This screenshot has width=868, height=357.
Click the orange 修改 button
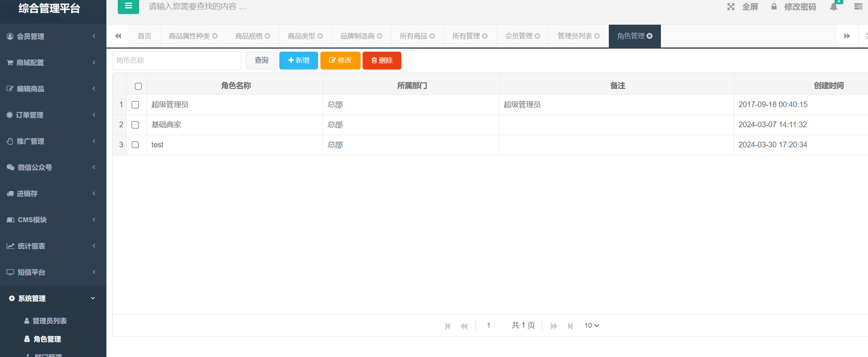pyautogui.click(x=340, y=60)
